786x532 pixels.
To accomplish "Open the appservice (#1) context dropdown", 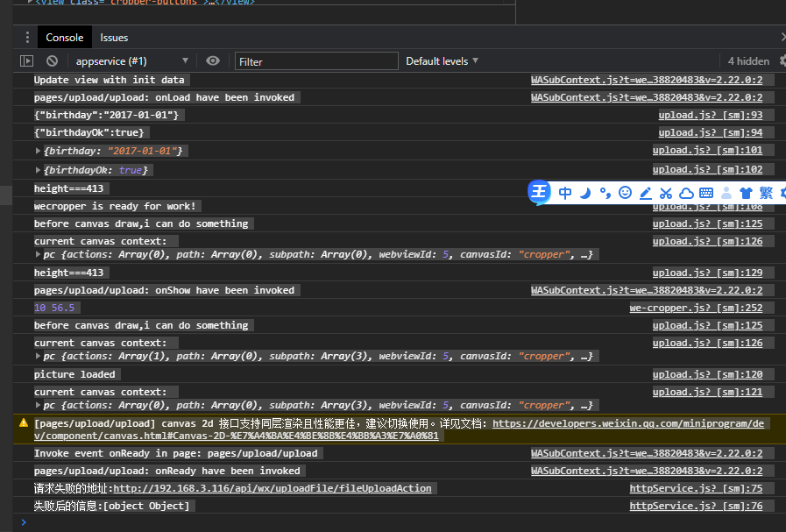I will [x=131, y=61].
